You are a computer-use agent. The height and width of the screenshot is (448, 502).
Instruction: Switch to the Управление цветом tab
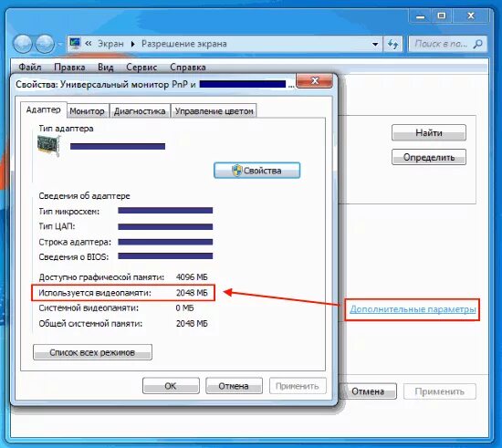click(x=214, y=111)
